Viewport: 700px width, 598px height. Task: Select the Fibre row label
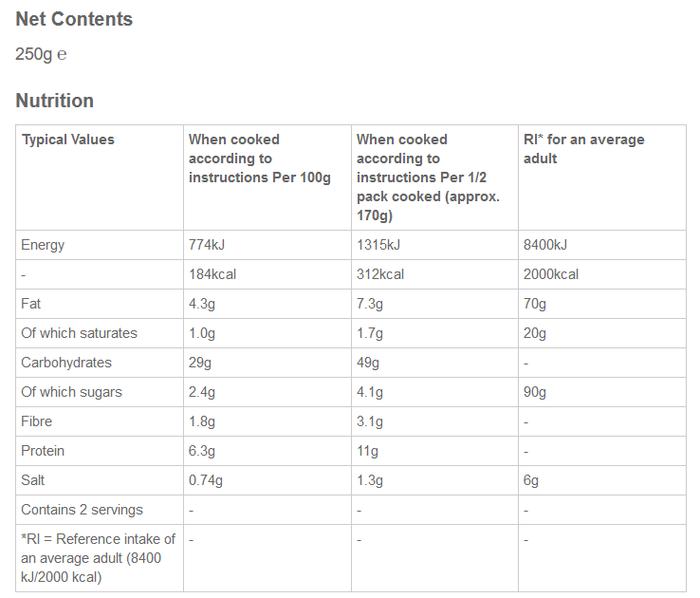pos(37,421)
